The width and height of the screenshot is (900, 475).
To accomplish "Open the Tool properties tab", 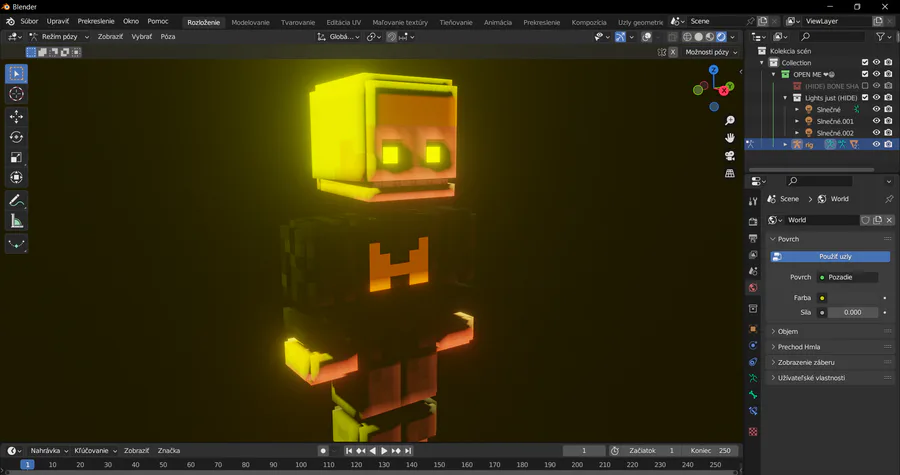I will tap(753, 201).
